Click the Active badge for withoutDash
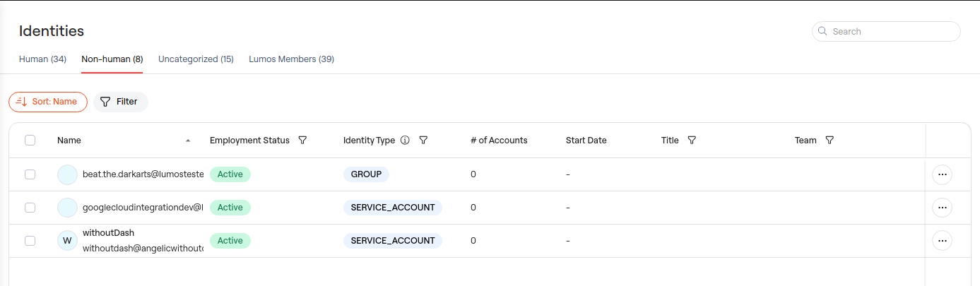The width and height of the screenshot is (980, 286). pyautogui.click(x=230, y=241)
